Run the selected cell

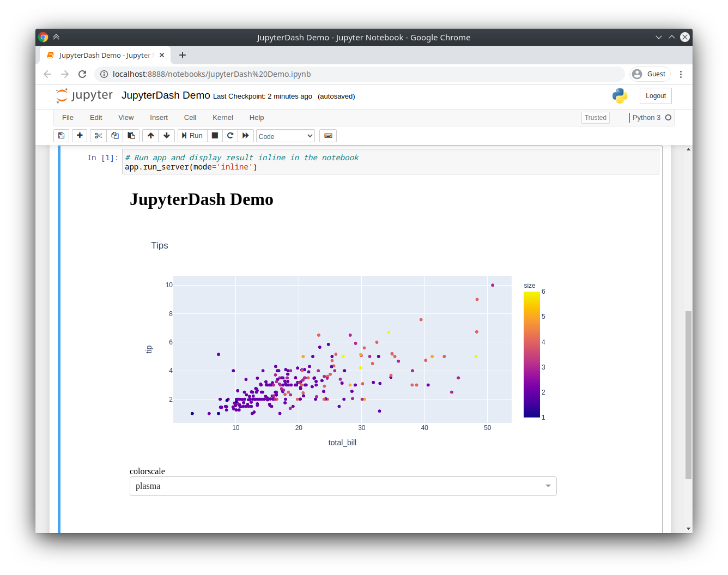192,135
